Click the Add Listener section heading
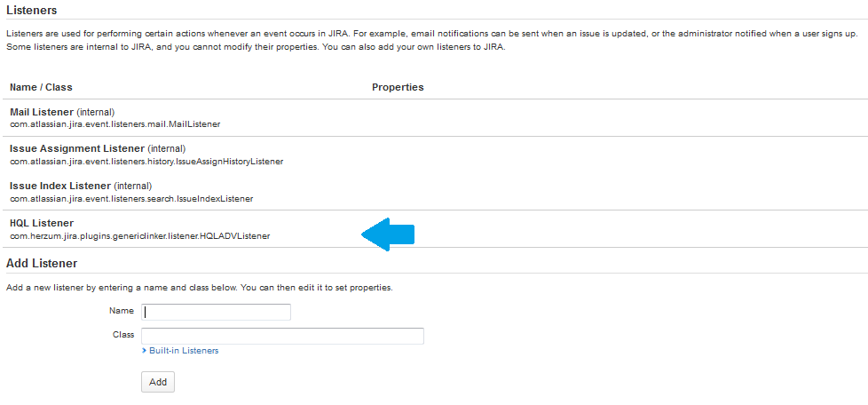868x405 pixels. click(x=42, y=263)
